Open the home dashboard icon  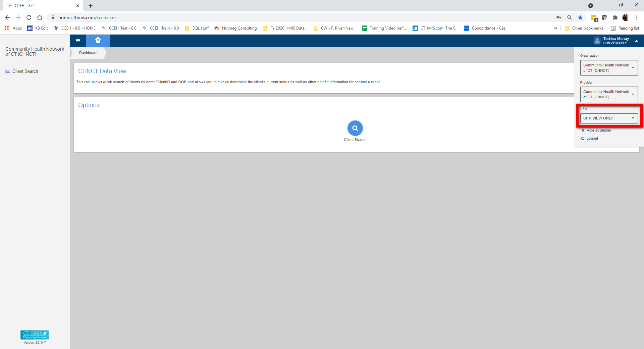98,41
